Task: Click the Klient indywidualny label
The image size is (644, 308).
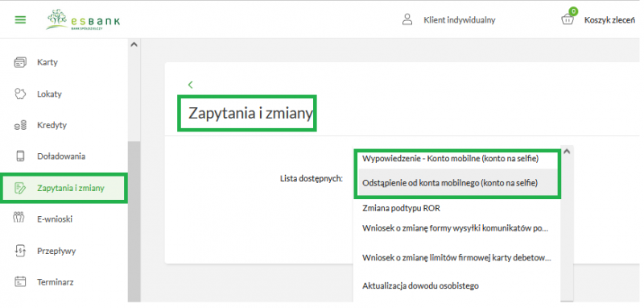Action: [460, 19]
